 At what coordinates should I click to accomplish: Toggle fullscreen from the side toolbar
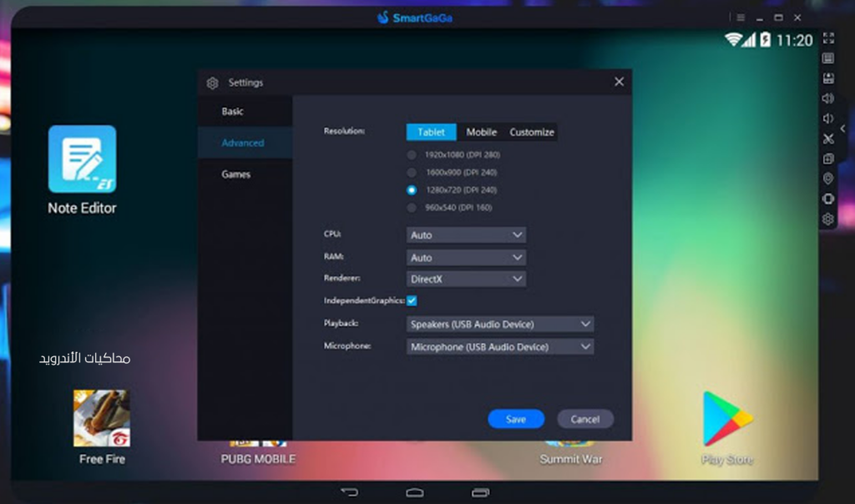[828, 38]
